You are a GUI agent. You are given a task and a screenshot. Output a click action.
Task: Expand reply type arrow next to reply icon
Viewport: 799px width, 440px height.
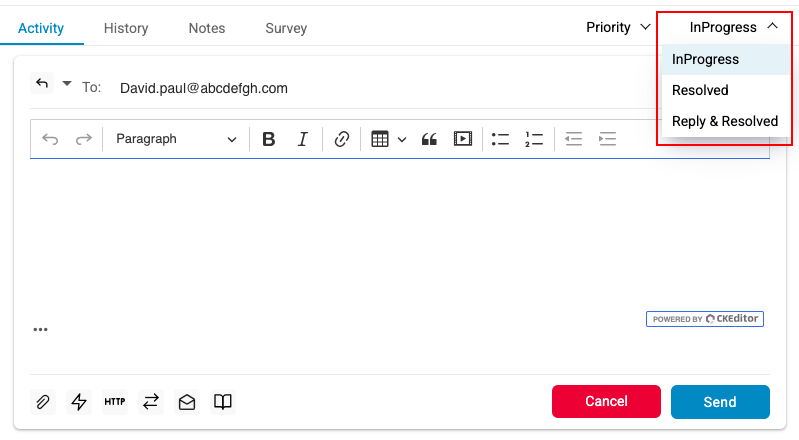(x=67, y=84)
